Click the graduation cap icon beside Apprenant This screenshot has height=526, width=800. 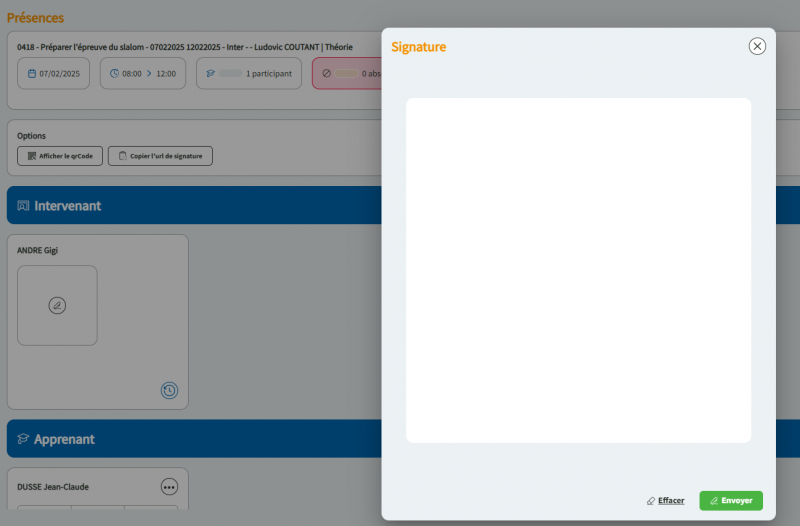pyautogui.click(x=23, y=439)
